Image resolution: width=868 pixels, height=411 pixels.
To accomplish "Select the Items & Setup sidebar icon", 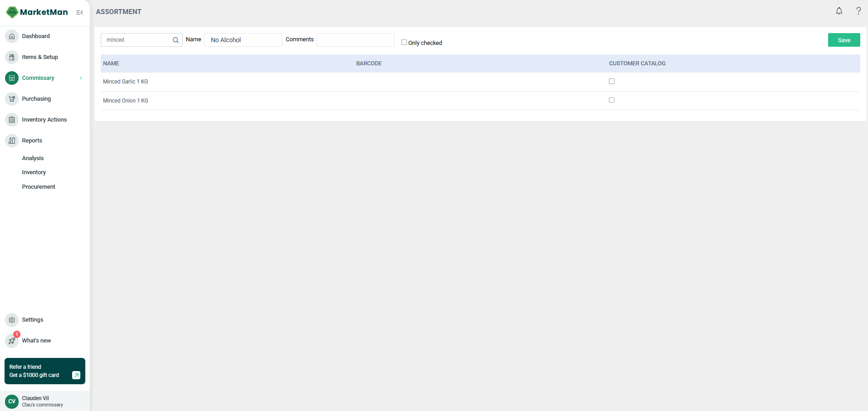I will click(11, 57).
